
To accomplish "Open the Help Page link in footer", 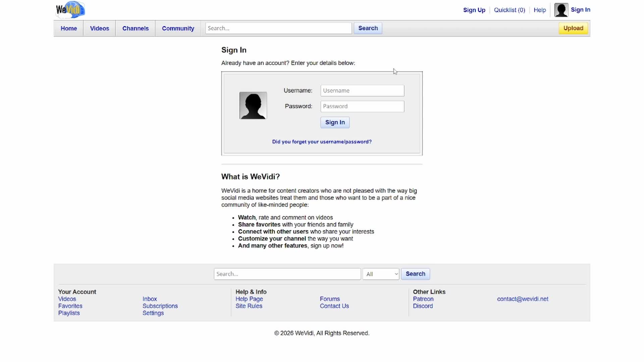I will pyautogui.click(x=249, y=299).
